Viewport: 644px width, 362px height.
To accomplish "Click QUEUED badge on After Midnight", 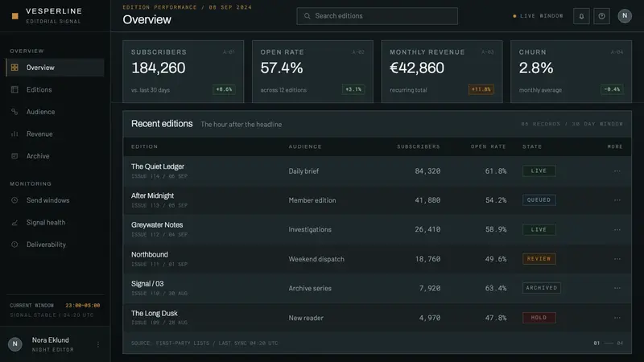I will [x=539, y=200].
